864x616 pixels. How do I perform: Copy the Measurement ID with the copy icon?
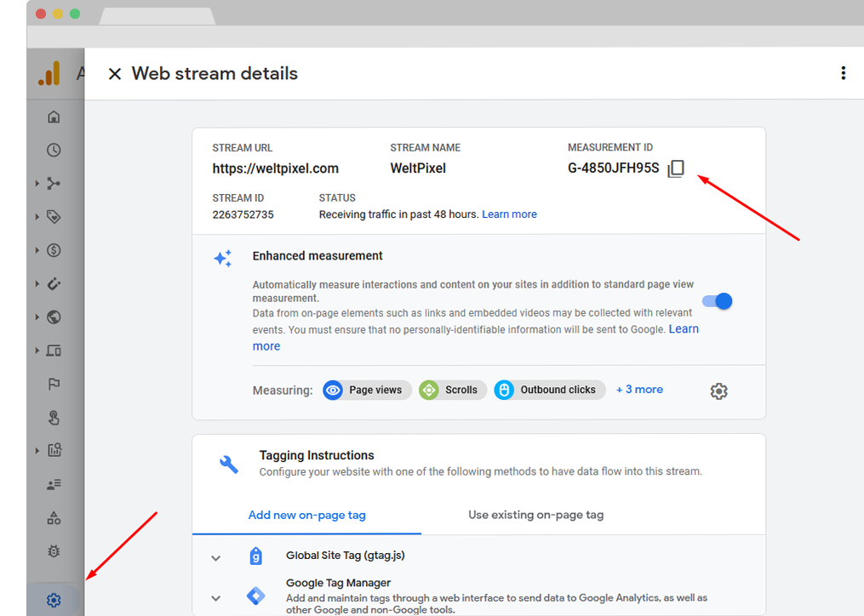[676, 168]
